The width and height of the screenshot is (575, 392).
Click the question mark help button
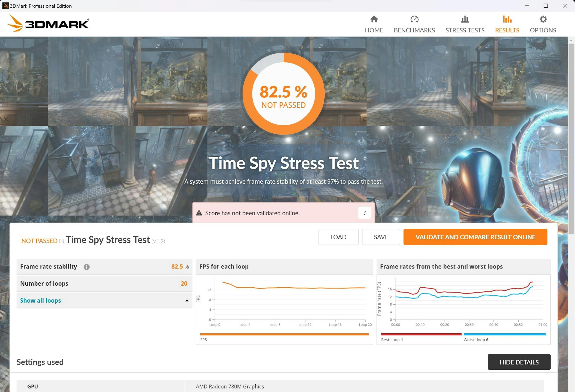(364, 213)
